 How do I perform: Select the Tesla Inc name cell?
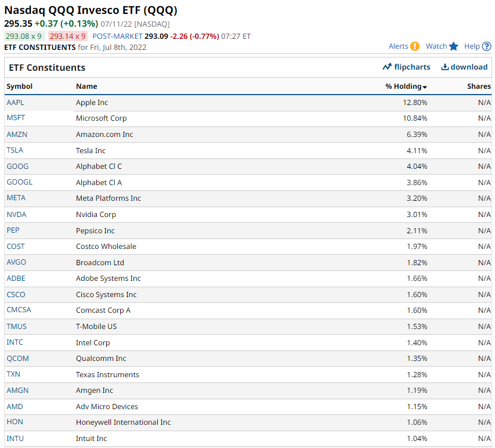(x=91, y=151)
